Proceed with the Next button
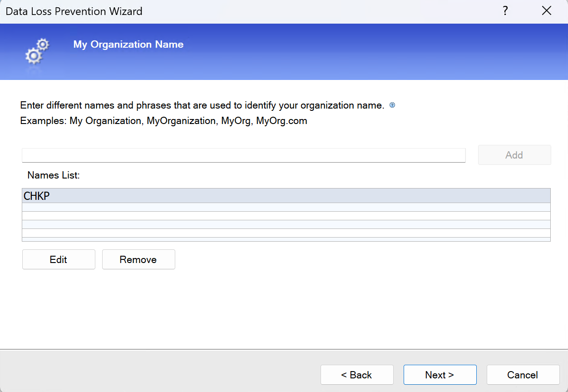 click(440, 375)
